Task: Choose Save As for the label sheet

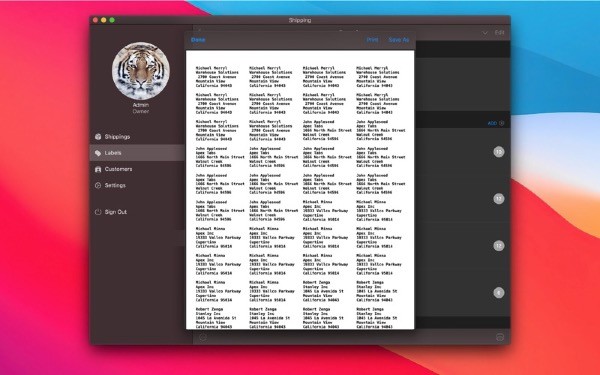Action: tap(399, 40)
